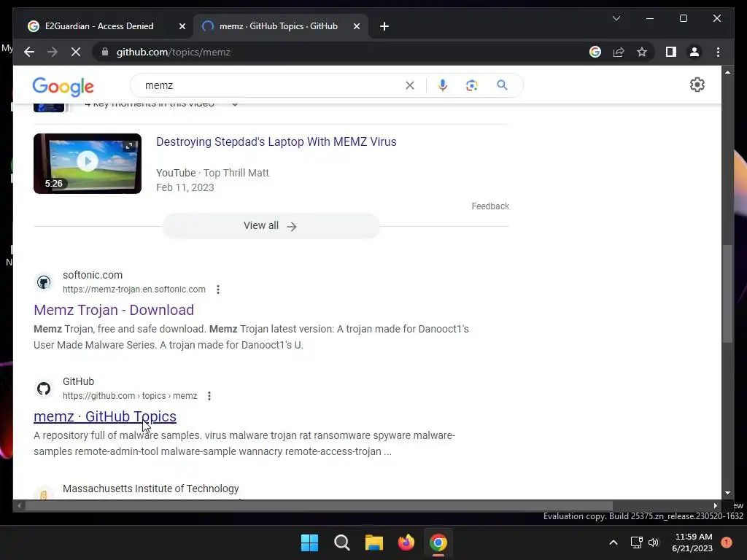Open the volume icon in system tray
The image size is (747, 560).
654,542
